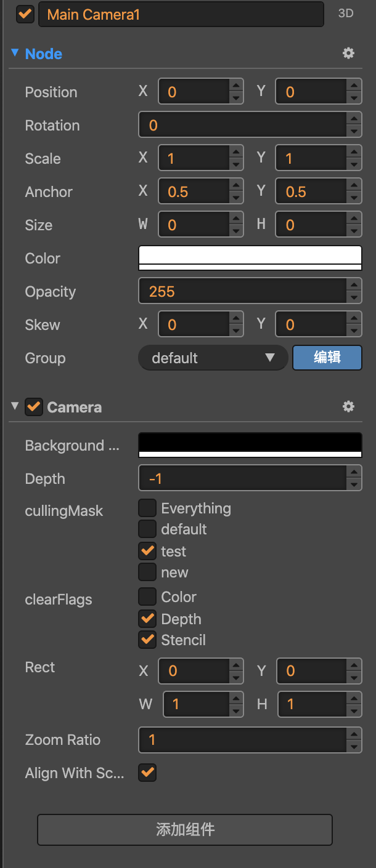Open the Group default dropdown

(213, 358)
